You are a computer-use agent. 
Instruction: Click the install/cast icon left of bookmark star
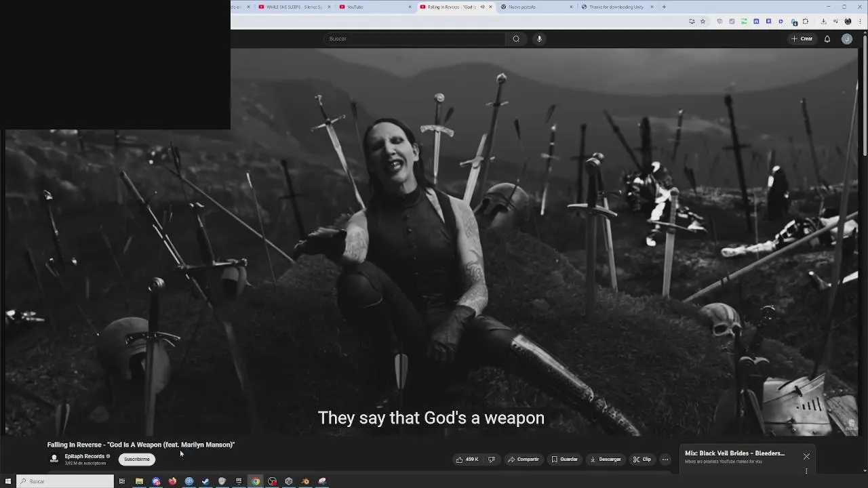(691, 21)
